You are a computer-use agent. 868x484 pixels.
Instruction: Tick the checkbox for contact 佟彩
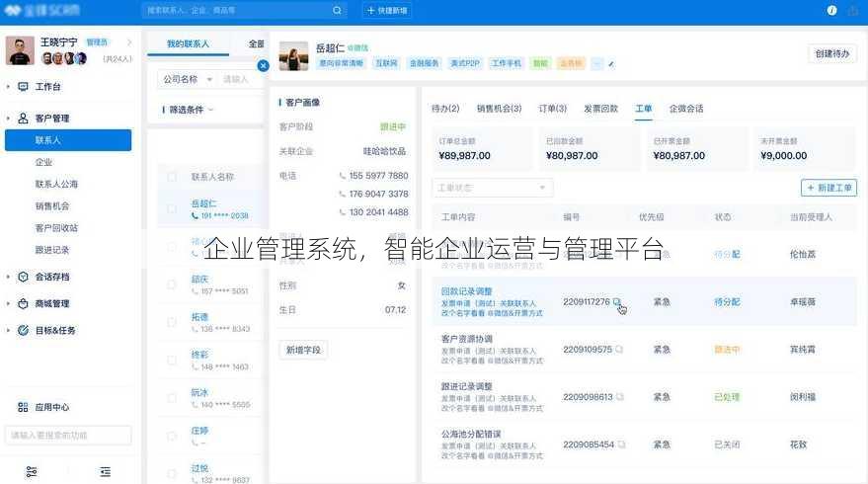click(x=172, y=360)
